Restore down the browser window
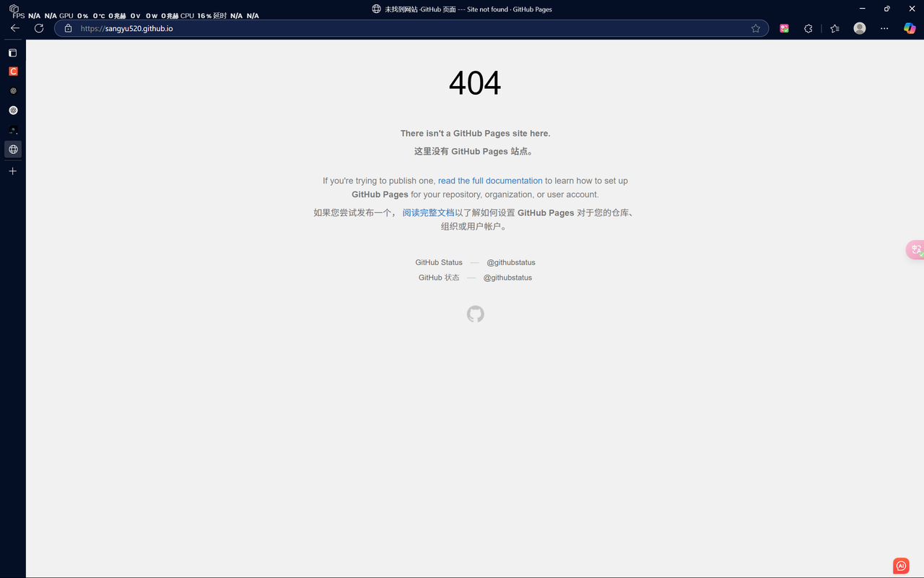Viewport: 924px width, 578px height. pos(887,9)
